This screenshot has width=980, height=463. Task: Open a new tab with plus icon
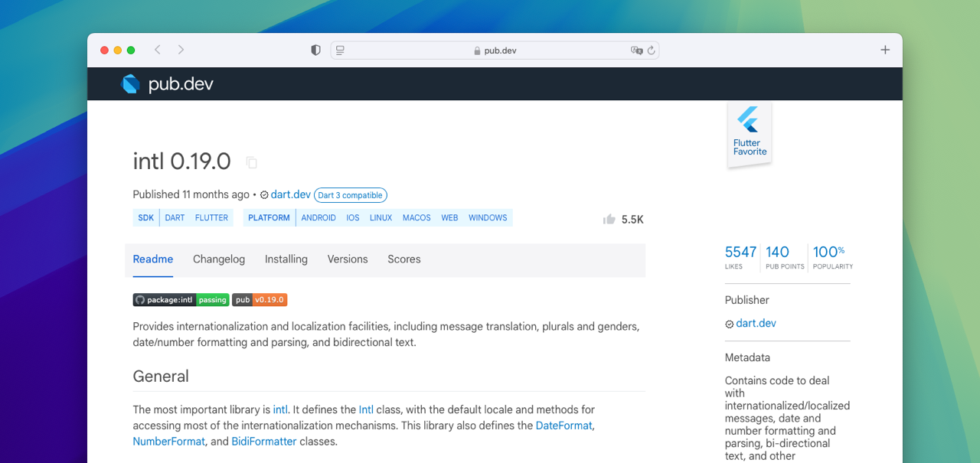point(885,50)
